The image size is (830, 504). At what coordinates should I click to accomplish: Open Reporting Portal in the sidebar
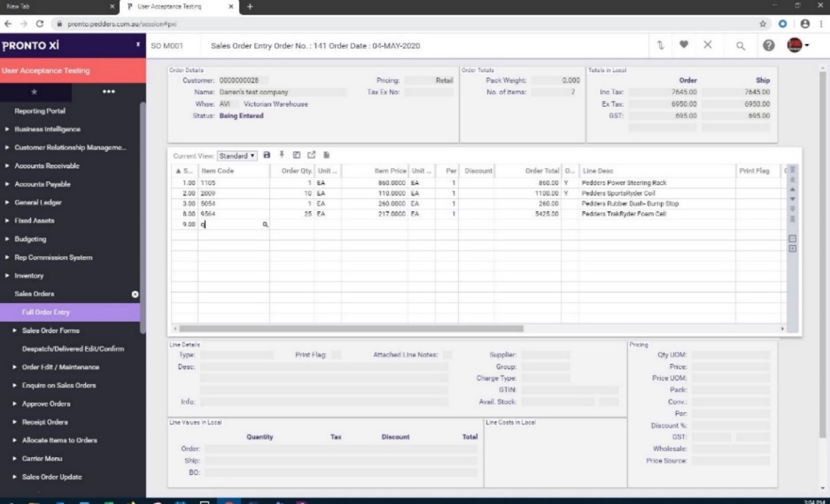click(x=40, y=111)
